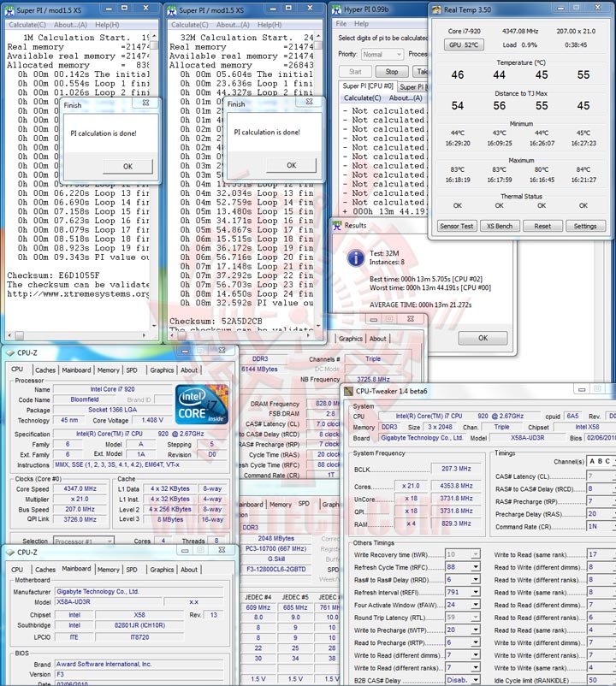Open the SPD tab in the lower CPU-Z window
This screenshot has height=686, width=616.
click(x=132, y=570)
